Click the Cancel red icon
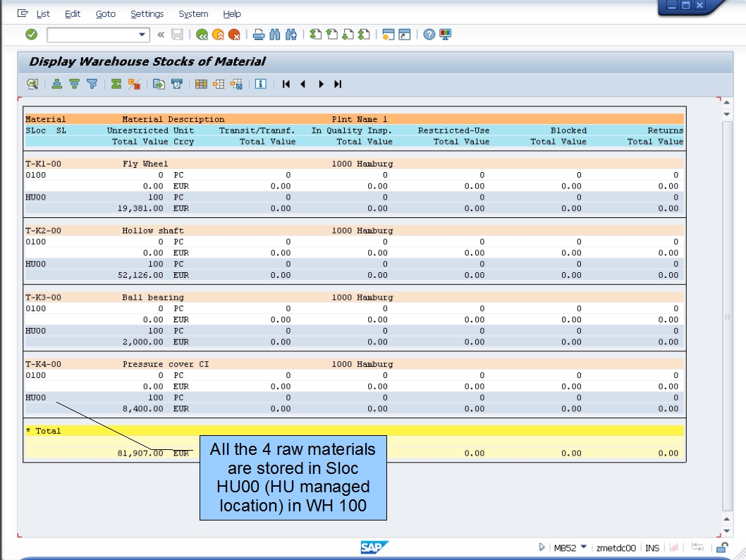This screenshot has width=746, height=560. point(235,35)
